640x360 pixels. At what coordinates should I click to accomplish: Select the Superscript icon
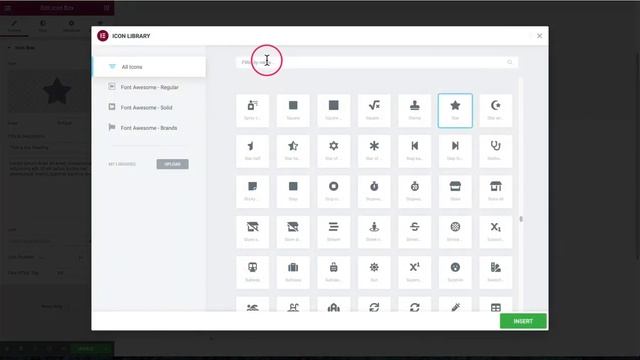(x=414, y=272)
